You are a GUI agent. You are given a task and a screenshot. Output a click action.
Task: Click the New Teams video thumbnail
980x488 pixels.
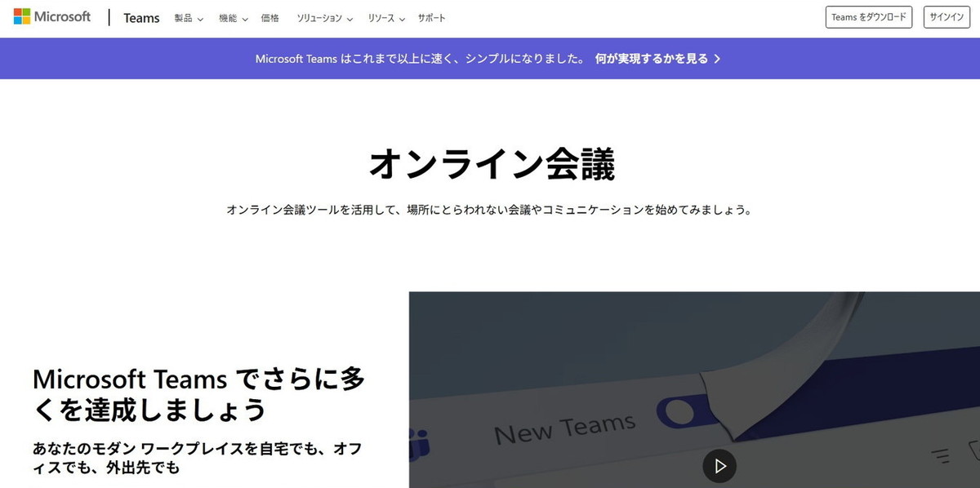coord(694,390)
